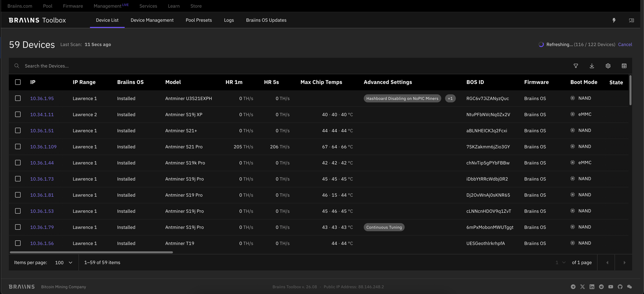Open Management LIVE in top menu
Screen dimensions: 644x294
pyautogui.click(x=111, y=6)
